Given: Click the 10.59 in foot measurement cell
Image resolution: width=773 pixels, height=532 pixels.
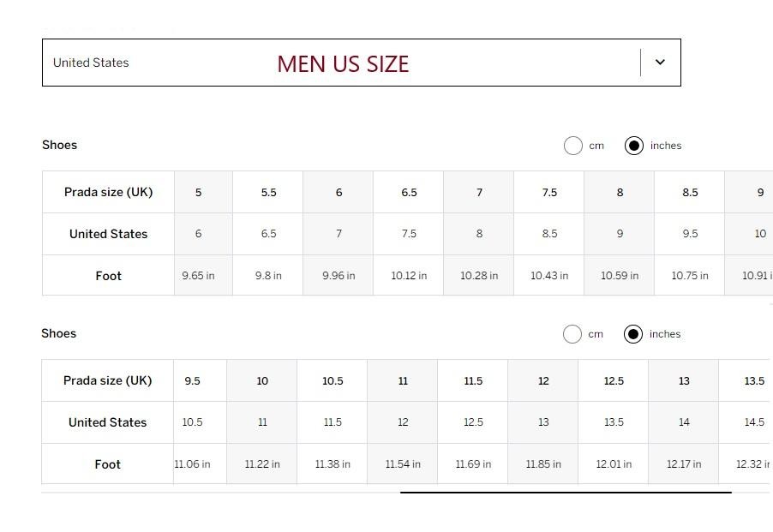Looking at the screenshot, I should [x=620, y=276].
